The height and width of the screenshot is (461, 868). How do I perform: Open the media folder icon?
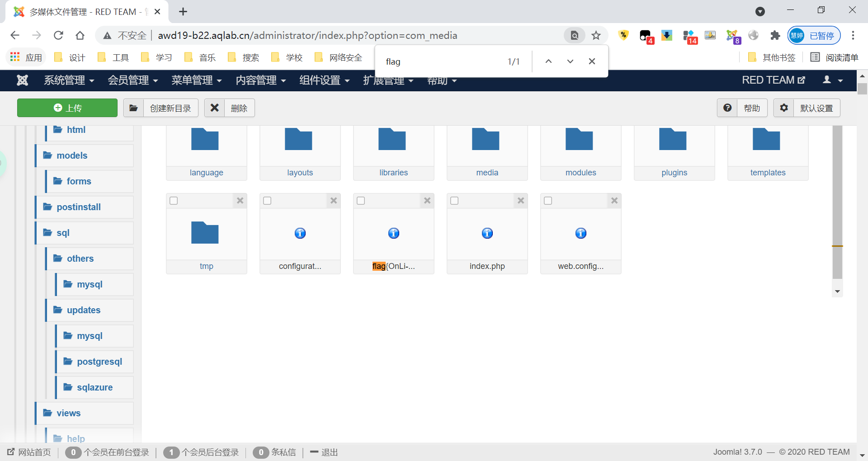coord(486,139)
